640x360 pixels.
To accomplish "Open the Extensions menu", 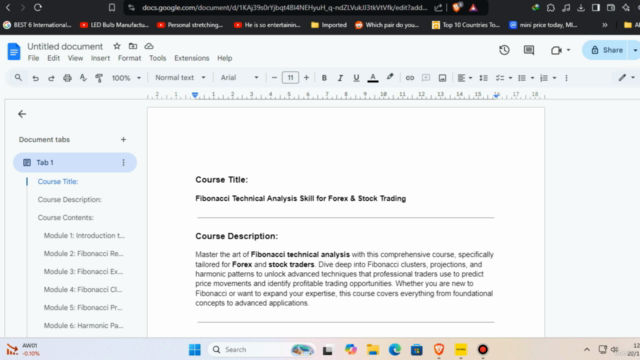I will pos(191,58).
